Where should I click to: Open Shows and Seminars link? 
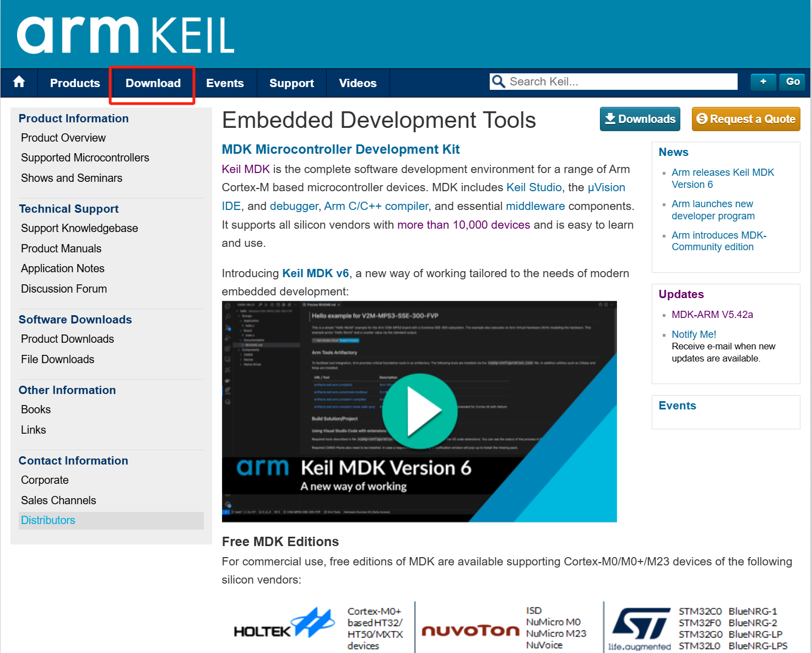click(72, 178)
